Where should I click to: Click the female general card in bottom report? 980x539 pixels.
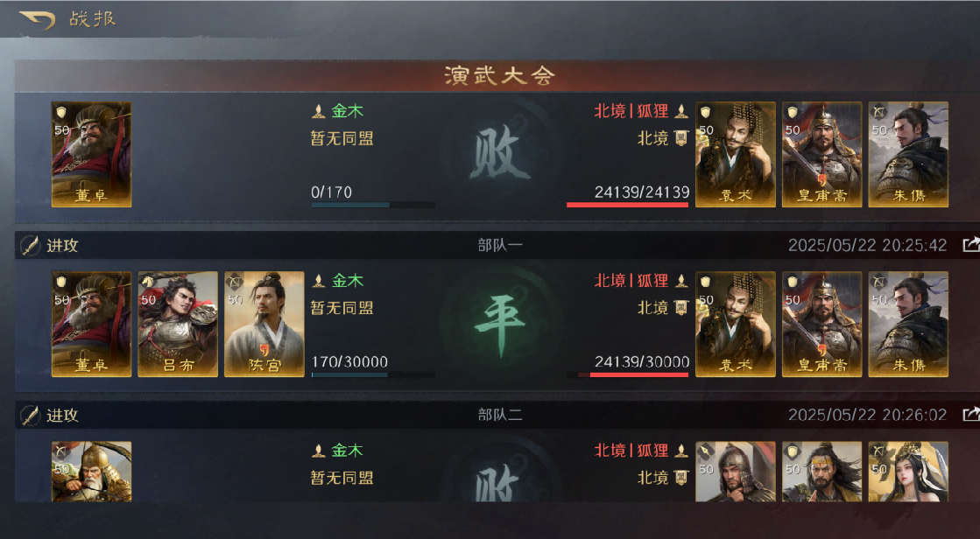[908, 471]
